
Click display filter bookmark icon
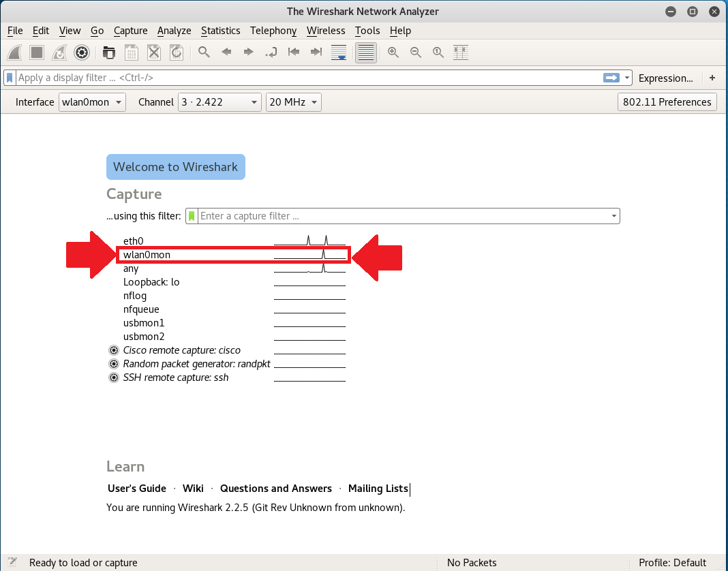pos(10,78)
